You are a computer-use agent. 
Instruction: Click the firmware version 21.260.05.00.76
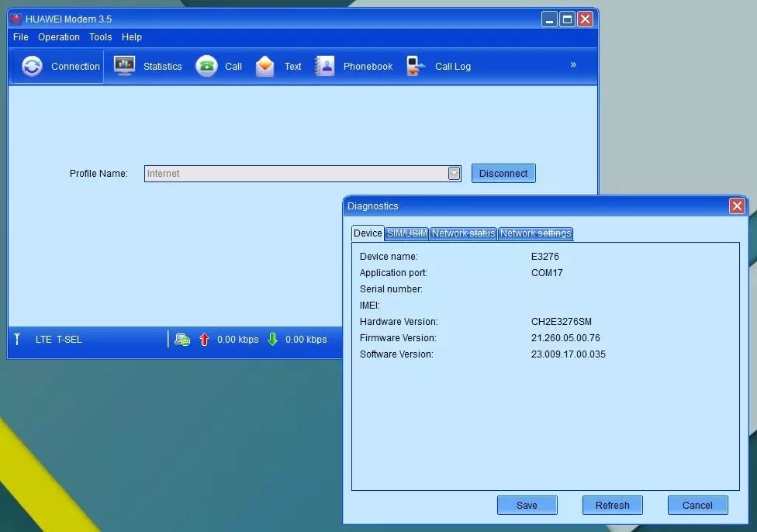pos(566,338)
